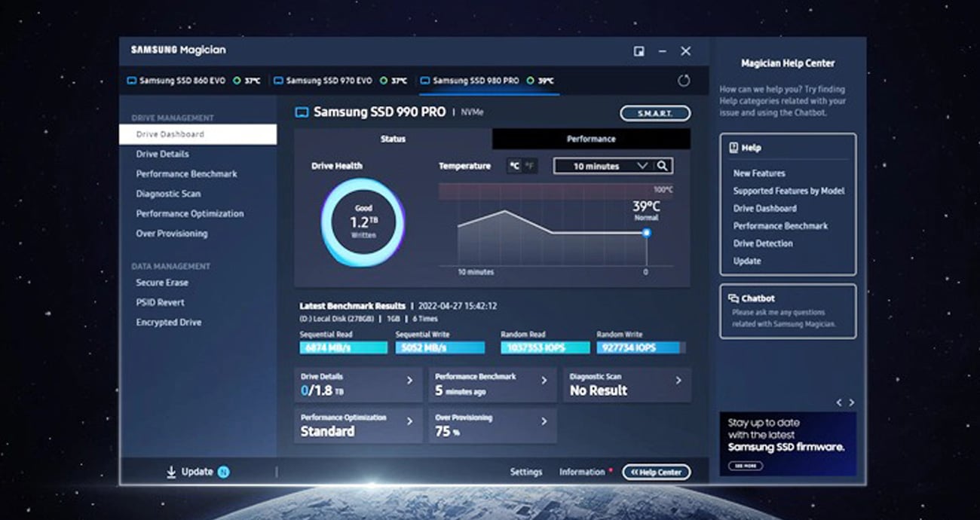Click the compact window mode icon
Screen dimensions: 980x520
coord(639,51)
